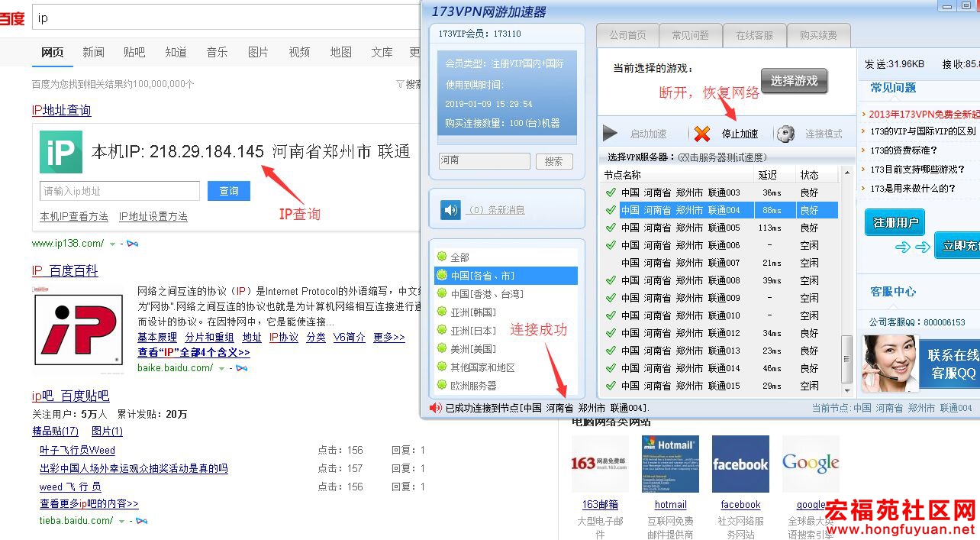Viewport: 980px width, 540px height.
Task: Open the 购买续费 tab in 173VPN
Action: coord(818,35)
